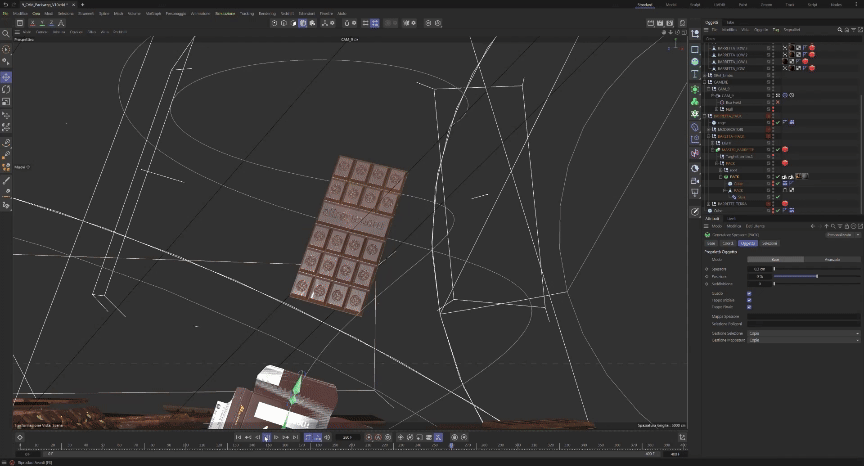Open the Selezioni attribute tab
Screen dimensions: 864x466
pyautogui.click(x=770, y=243)
